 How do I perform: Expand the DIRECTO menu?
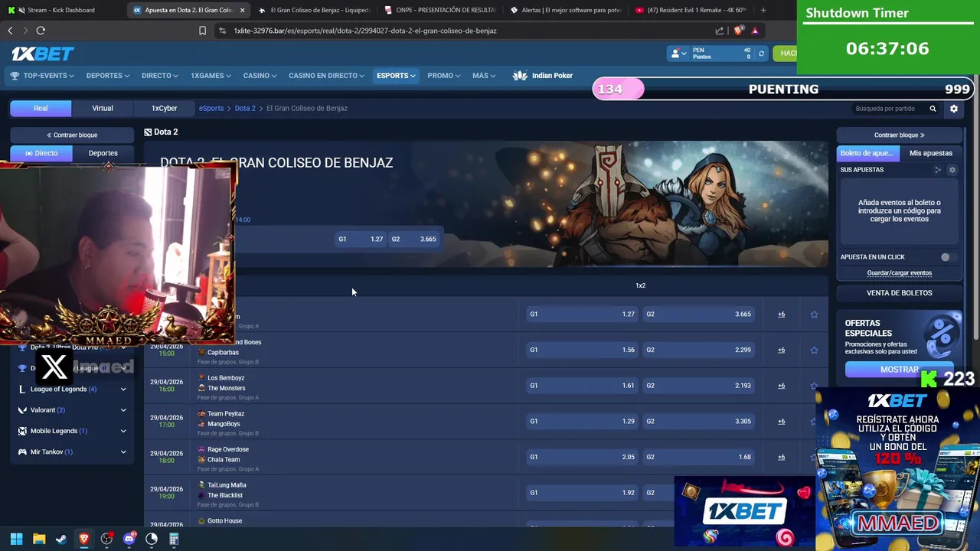point(159,76)
